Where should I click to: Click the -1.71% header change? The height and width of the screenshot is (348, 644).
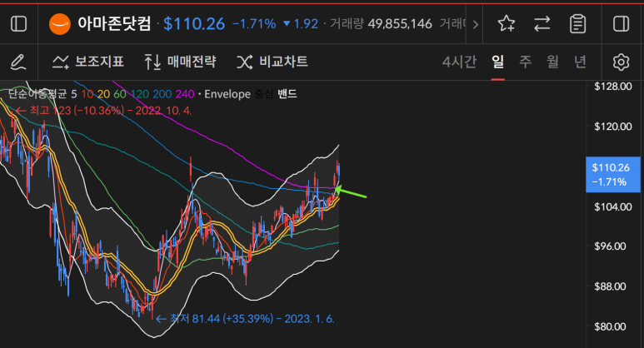click(x=254, y=24)
